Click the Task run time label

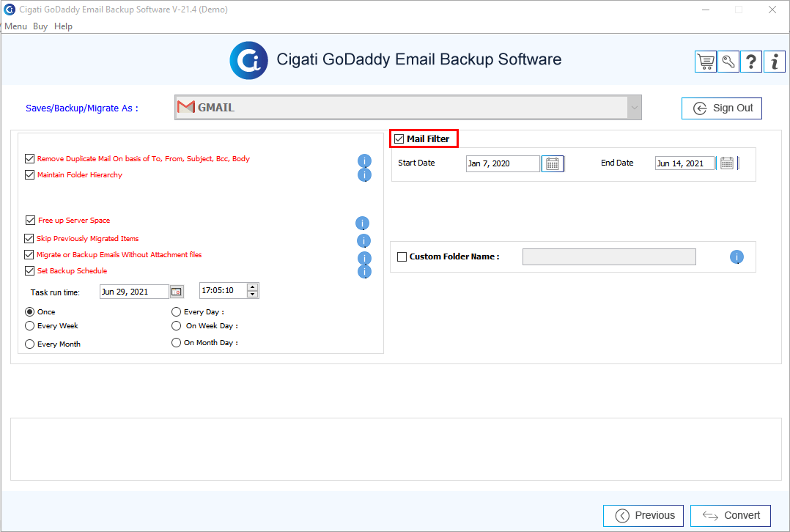[x=55, y=292]
